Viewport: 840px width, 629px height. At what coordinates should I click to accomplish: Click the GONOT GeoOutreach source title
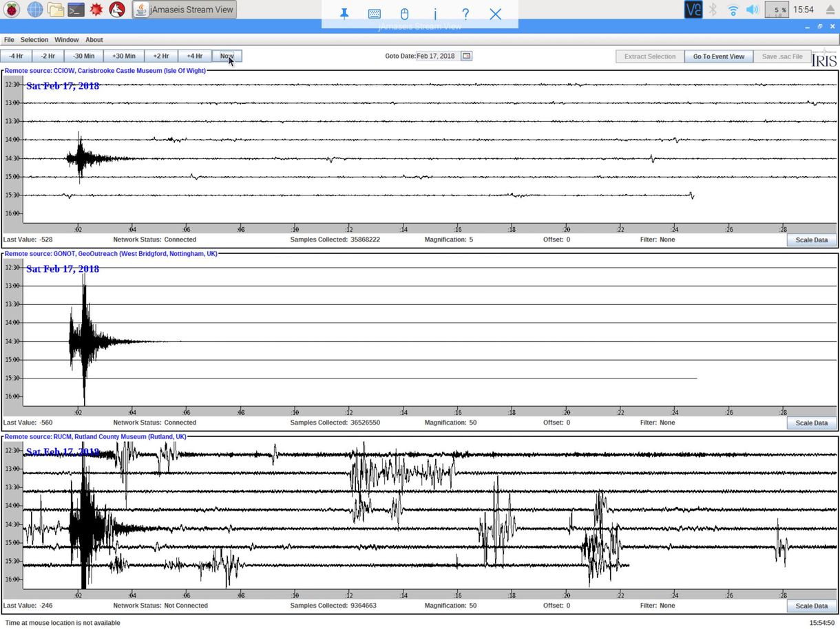pyautogui.click(x=111, y=254)
